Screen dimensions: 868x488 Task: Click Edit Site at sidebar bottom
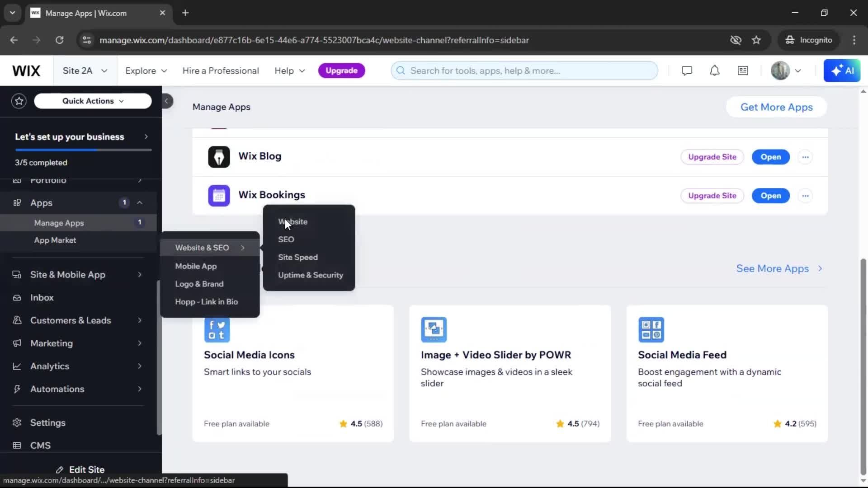tap(80, 470)
